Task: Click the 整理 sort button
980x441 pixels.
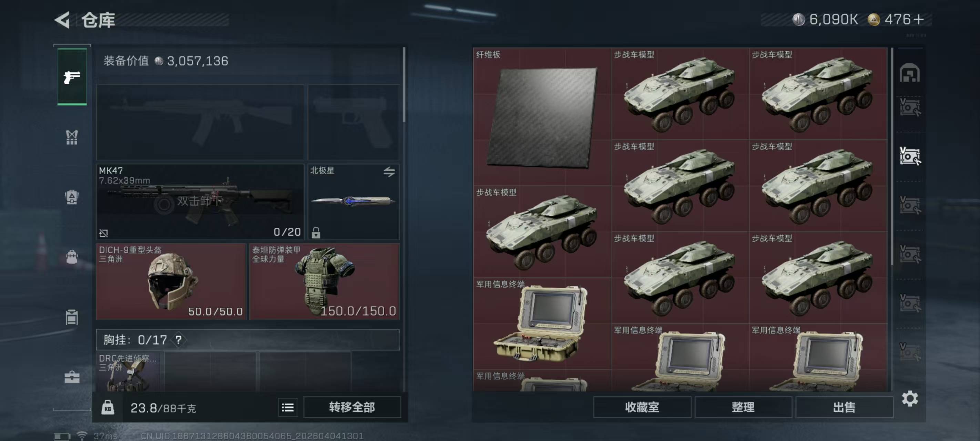Action: [743, 407]
